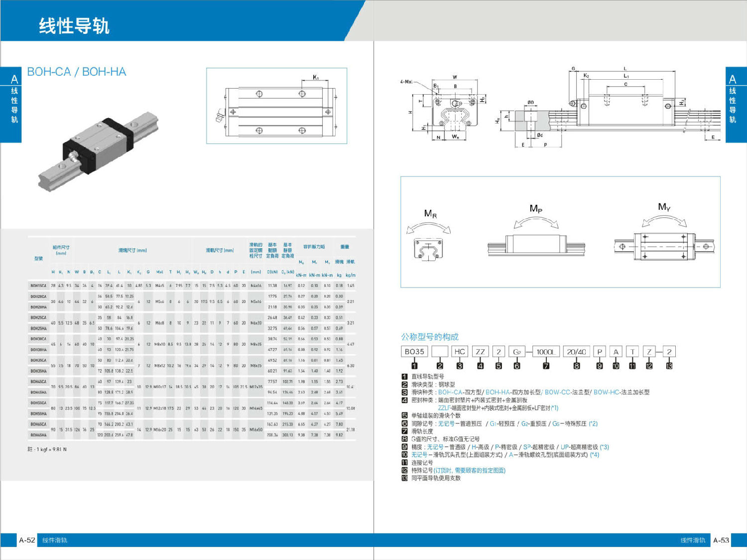Click the black number 13 marker in model code
747x560 pixels.
(x=669, y=366)
